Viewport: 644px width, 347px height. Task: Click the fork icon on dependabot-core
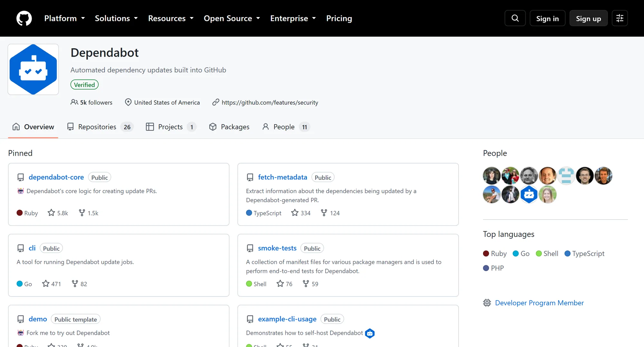tap(82, 213)
